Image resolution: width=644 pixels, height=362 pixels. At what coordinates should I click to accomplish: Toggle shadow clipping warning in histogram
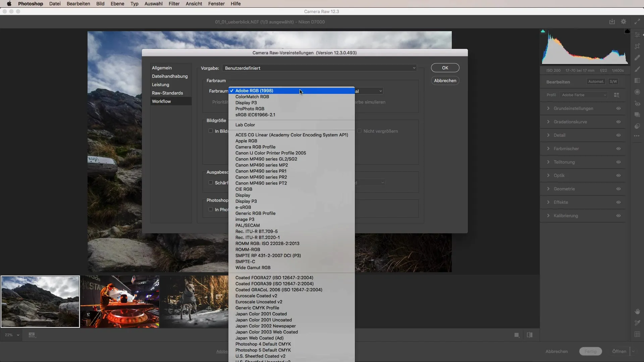tap(543, 31)
